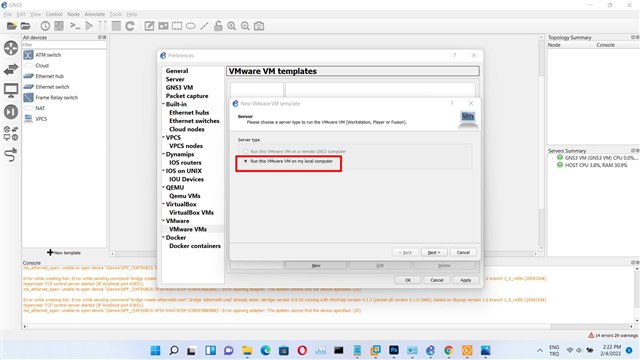Open console to all devices icon
The width and height of the screenshot is (640, 360).
click(x=75, y=26)
